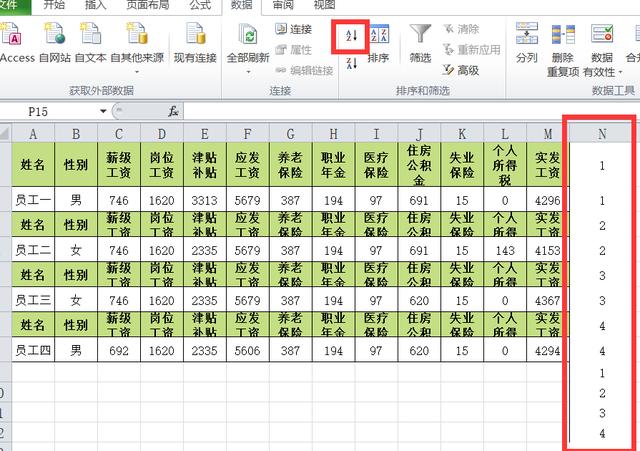Open existing connections (现有连接)
This screenshot has height=451, width=640.
tap(195, 43)
